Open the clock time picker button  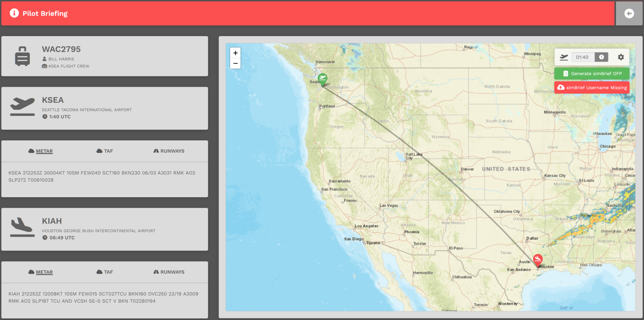[601, 57]
